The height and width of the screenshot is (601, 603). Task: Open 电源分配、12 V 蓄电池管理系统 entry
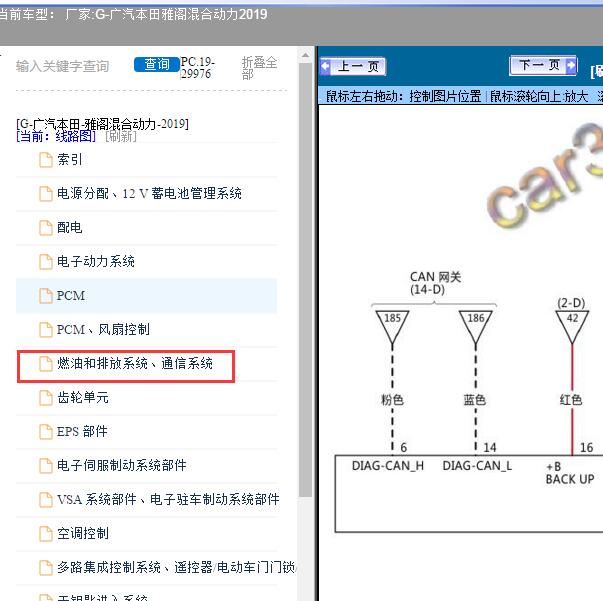[x=149, y=193]
